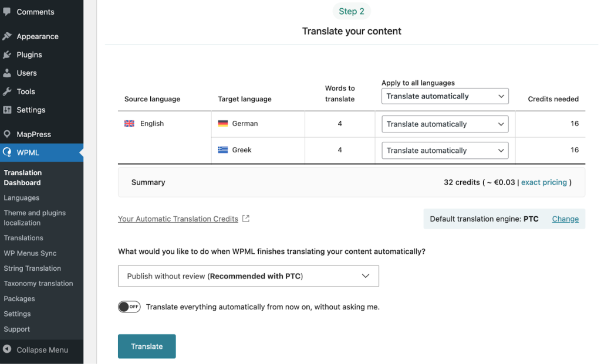This screenshot has height=364, width=601.
Task: Click the Tools wrench icon
Action: 7,91
